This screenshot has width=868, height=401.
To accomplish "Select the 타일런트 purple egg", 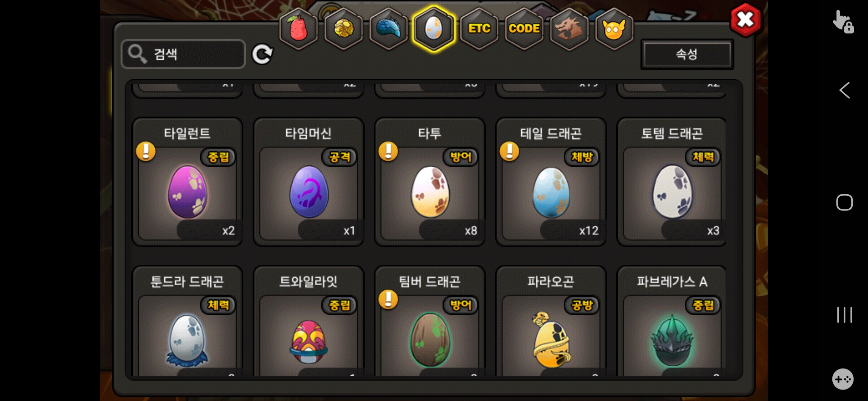I will coord(187,182).
